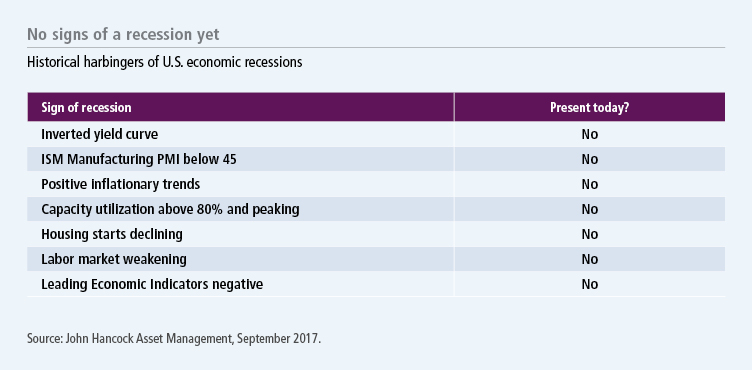Click 'No' beside Capacity utilization row
Viewport: 752px width, 370px height.
click(589, 209)
